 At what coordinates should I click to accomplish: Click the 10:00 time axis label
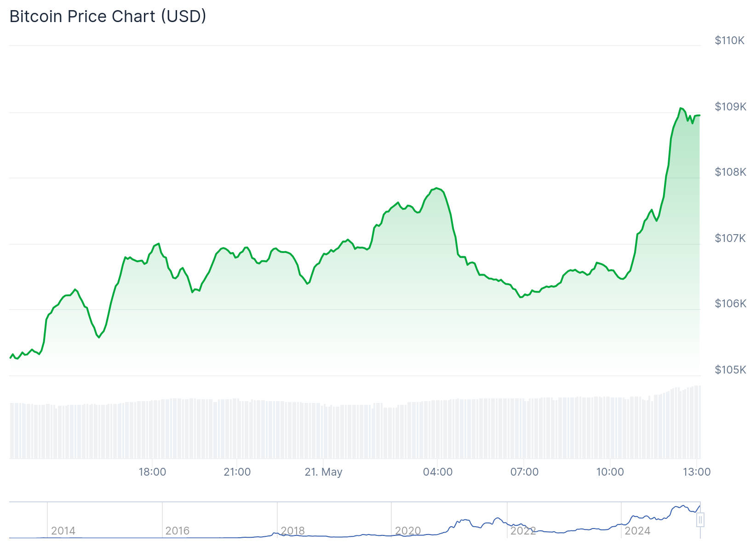(610, 472)
